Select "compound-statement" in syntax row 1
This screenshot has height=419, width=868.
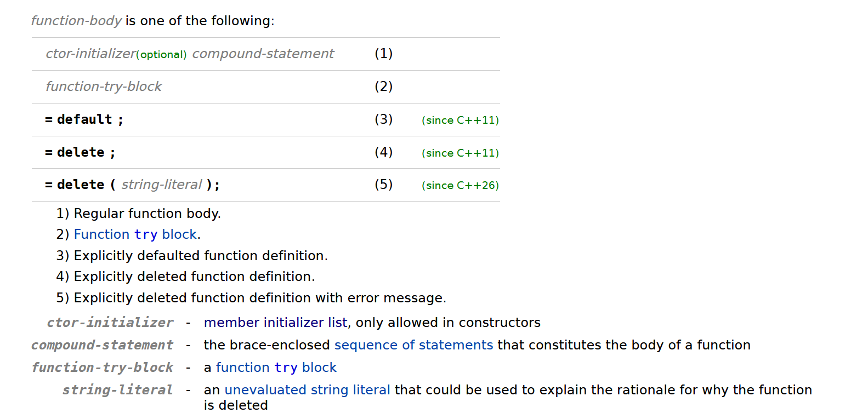point(263,54)
